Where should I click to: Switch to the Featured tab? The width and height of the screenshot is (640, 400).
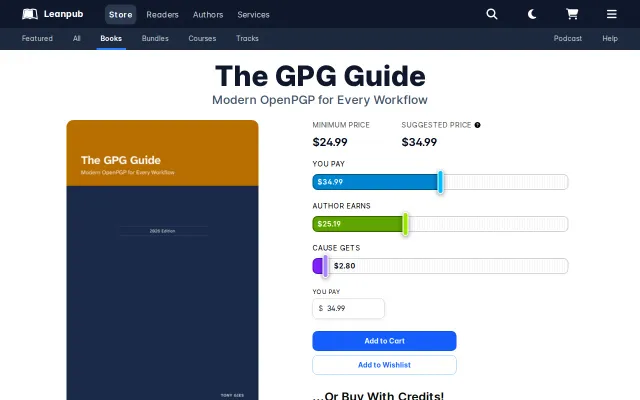(x=37, y=38)
